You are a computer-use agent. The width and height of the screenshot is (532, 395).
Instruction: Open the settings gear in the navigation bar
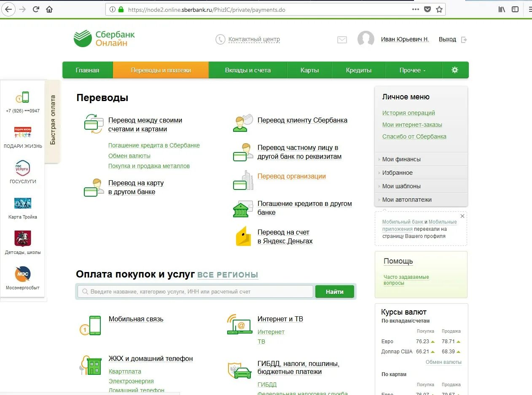pyautogui.click(x=455, y=70)
